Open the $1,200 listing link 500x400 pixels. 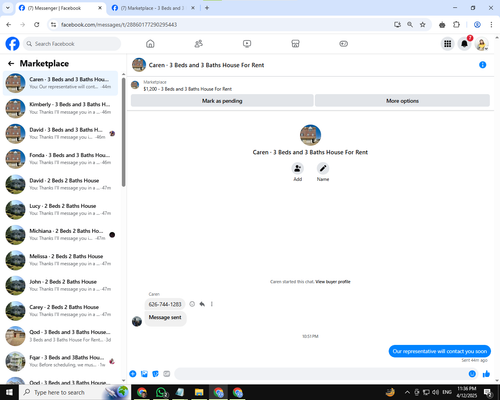[188, 89]
